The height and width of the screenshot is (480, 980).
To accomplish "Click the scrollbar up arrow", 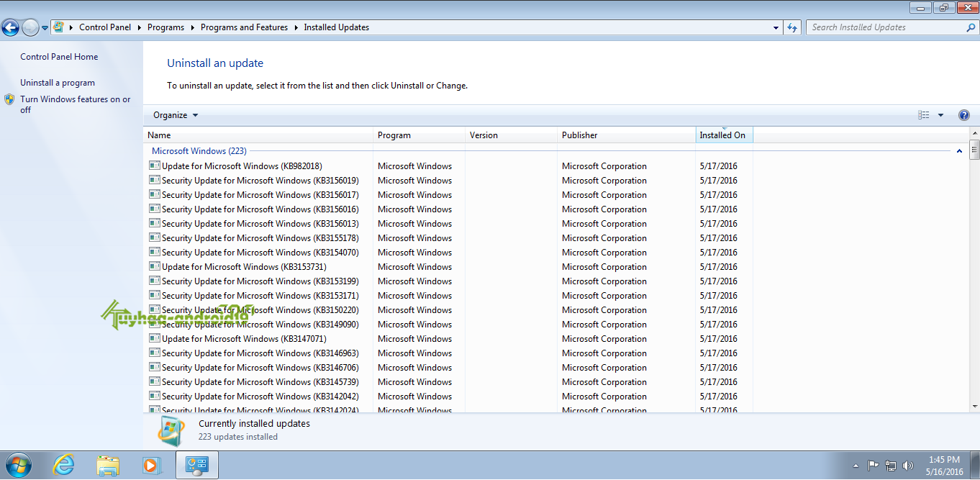I will (x=974, y=134).
